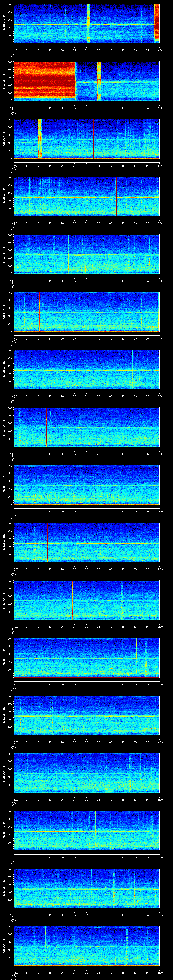Image resolution: width=173 pixels, height=980 pixels.
Task: Click the '14:00' end time label
Action: pos(159,742)
